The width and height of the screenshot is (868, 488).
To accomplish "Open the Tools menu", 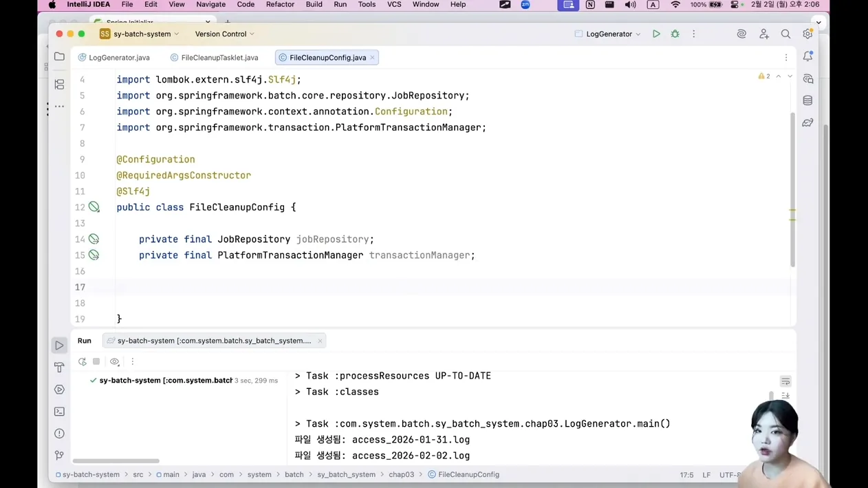I will point(367,5).
